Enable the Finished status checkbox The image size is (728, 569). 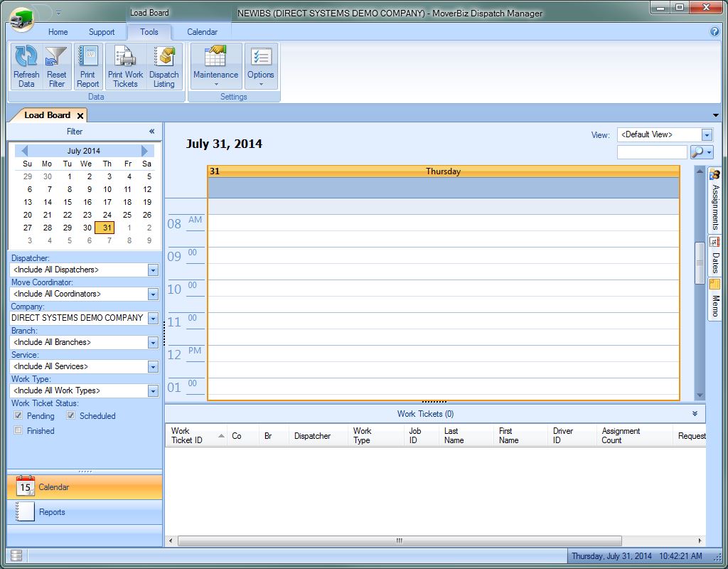coord(18,430)
